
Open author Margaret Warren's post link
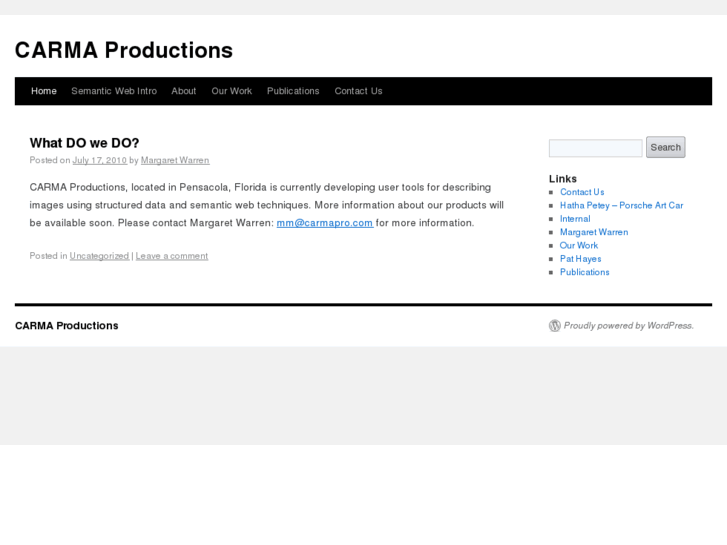[175, 160]
